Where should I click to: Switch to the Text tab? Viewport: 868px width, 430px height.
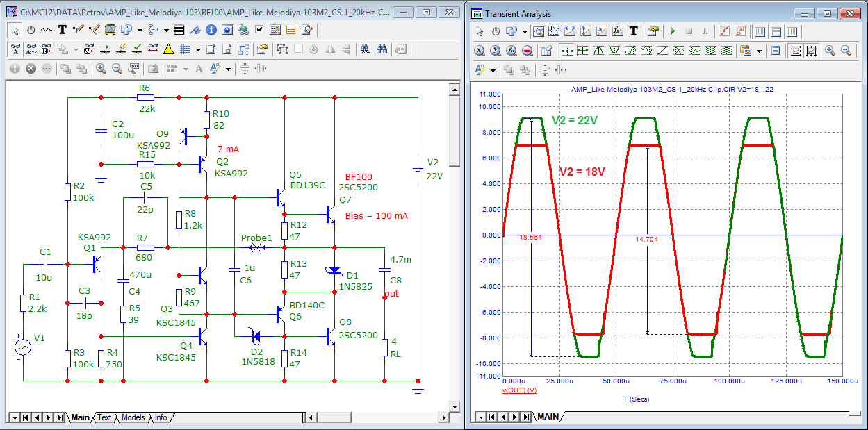coord(104,417)
